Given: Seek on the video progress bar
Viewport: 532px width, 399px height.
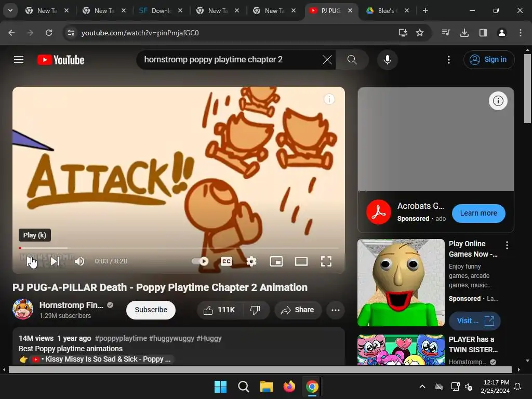Looking at the screenshot, I should pos(179,248).
